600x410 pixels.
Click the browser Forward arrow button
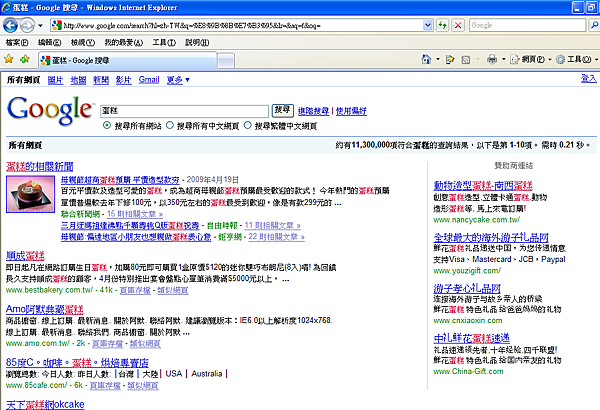(x=27, y=26)
